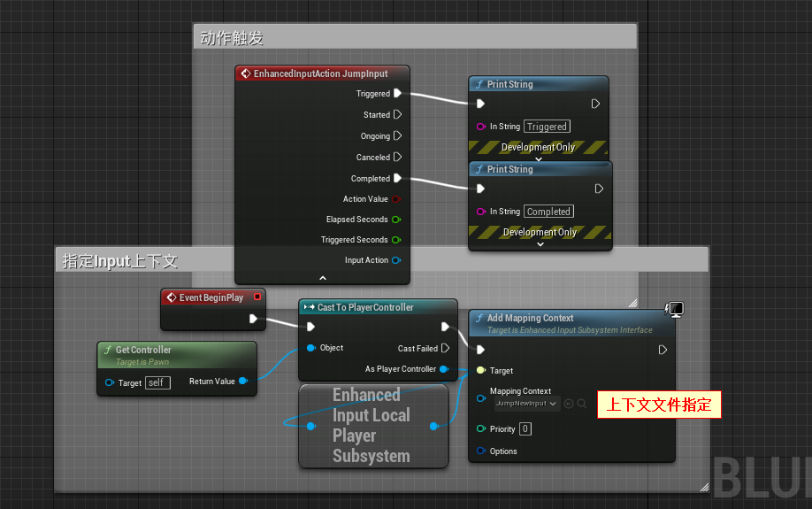Click the Return Value pin of Get Controller

[243, 382]
